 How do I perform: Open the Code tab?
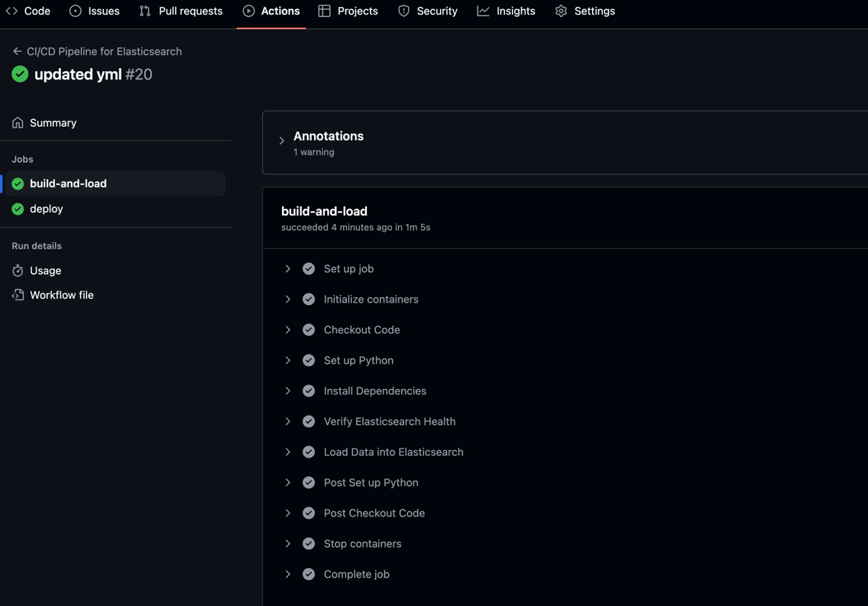coord(28,11)
